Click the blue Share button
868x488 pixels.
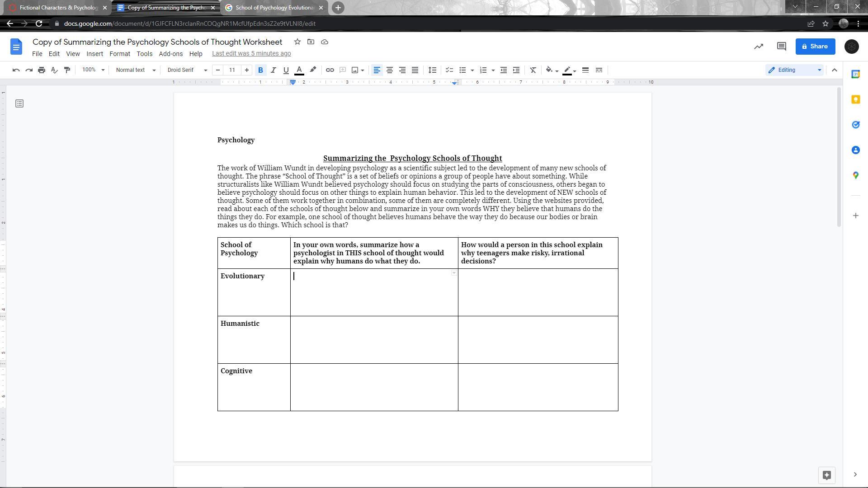815,47
